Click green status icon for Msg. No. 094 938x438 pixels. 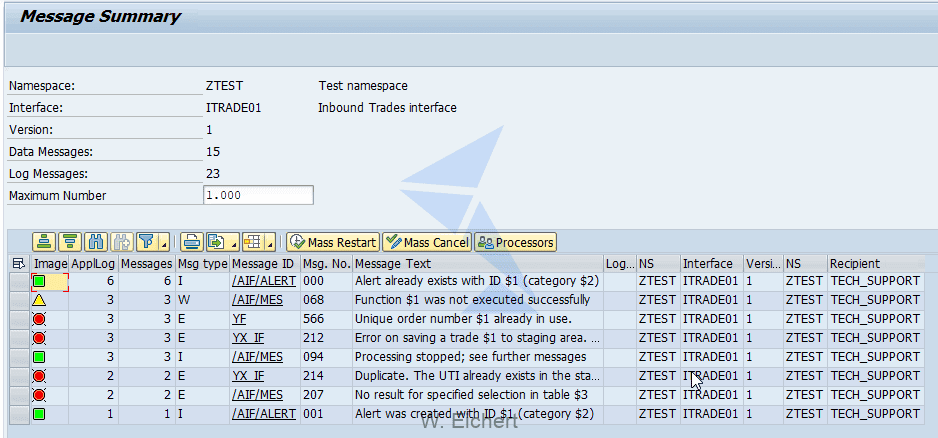39,357
